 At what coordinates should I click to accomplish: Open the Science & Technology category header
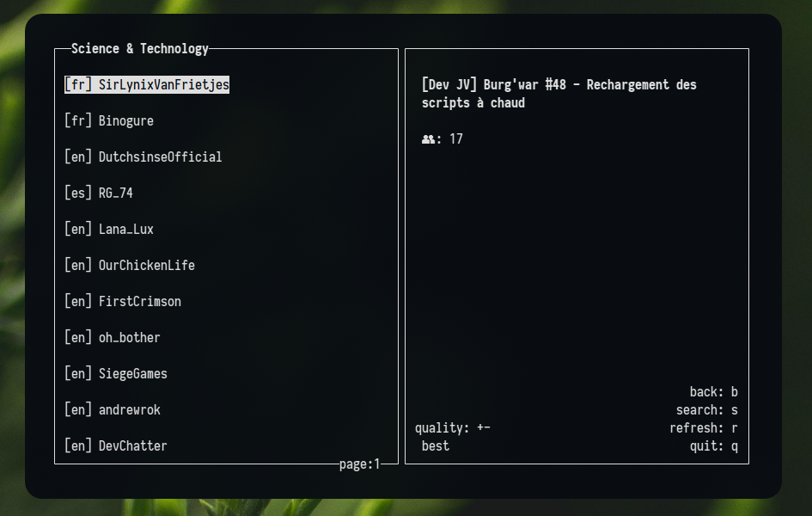tap(139, 48)
